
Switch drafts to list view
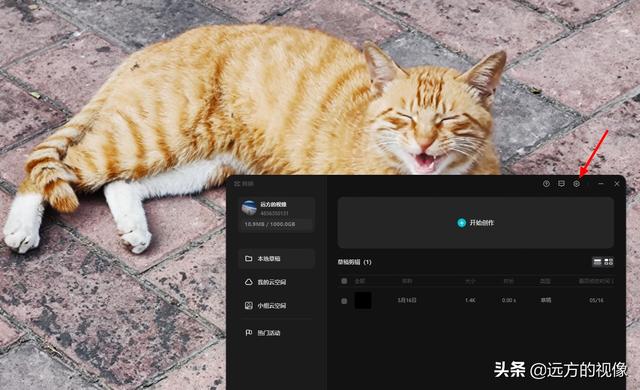(597, 262)
